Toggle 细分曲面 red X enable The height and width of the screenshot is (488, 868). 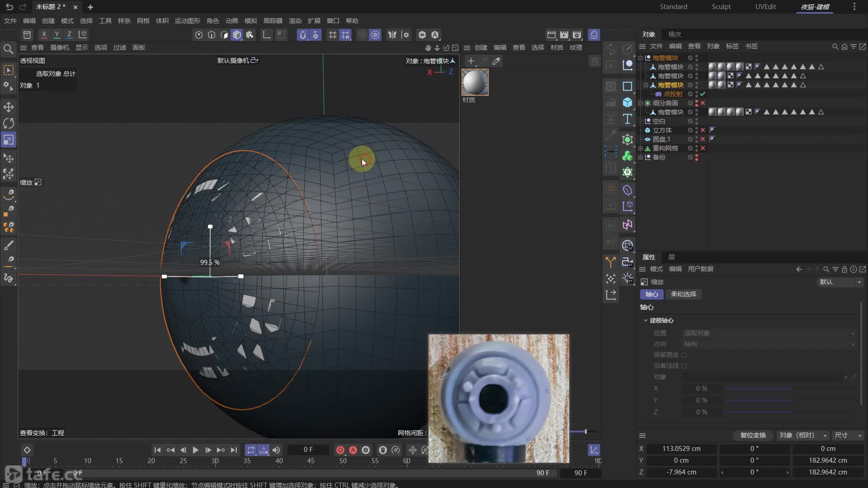click(x=703, y=103)
